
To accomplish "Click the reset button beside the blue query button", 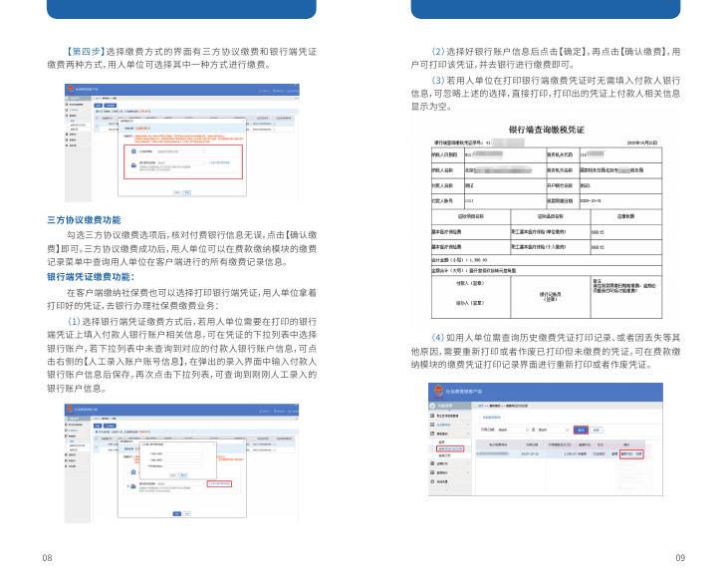I will point(597,431).
